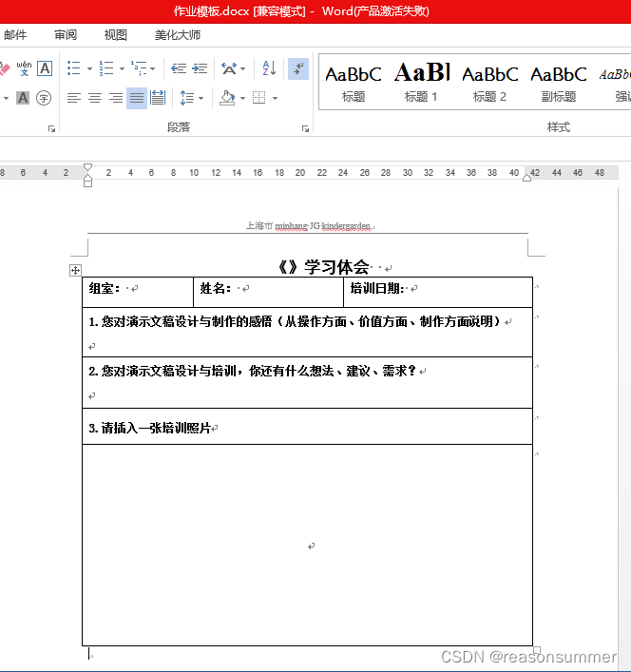Apply the 标题 2 style

pos(490,84)
